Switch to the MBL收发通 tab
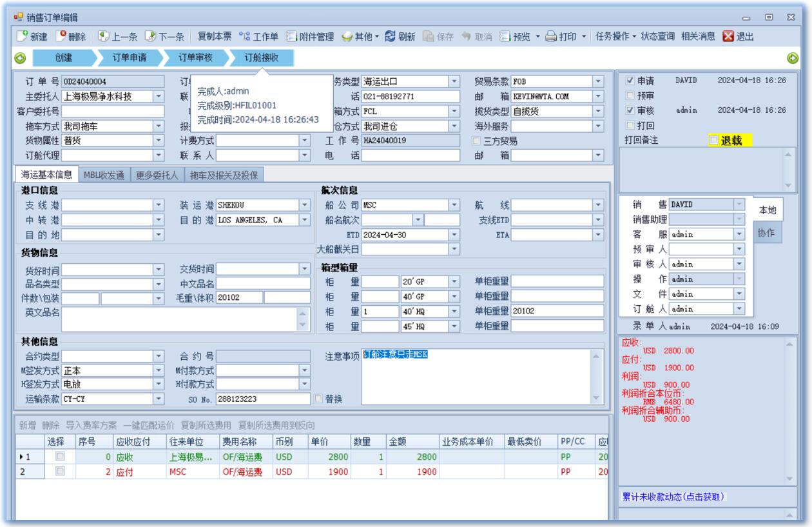 (104, 175)
